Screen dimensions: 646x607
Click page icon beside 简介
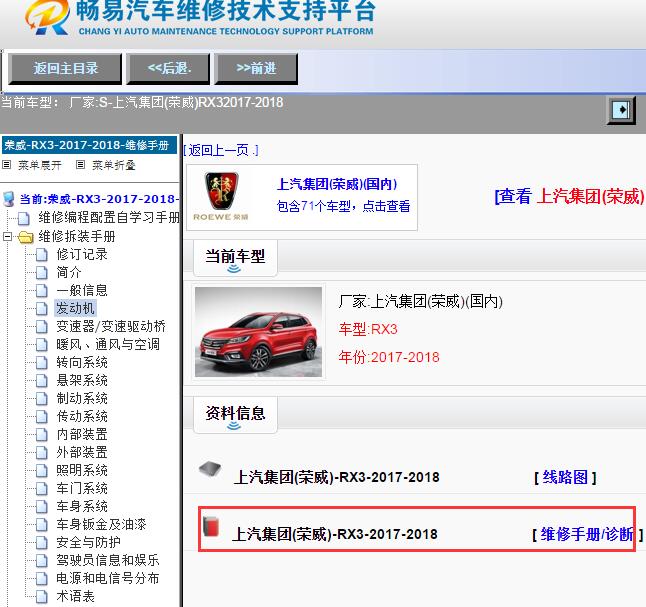click(42, 272)
